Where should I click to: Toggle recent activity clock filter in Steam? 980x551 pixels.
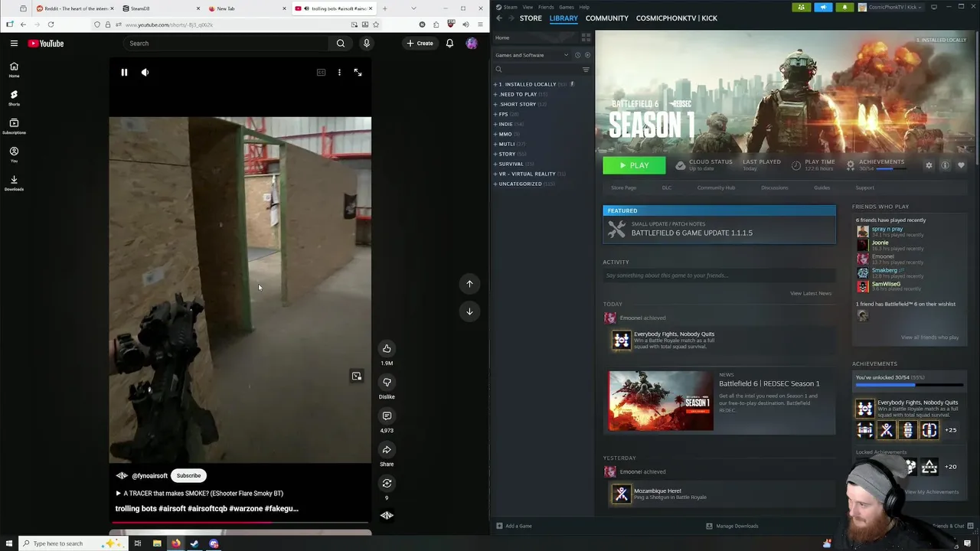click(577, 55)
